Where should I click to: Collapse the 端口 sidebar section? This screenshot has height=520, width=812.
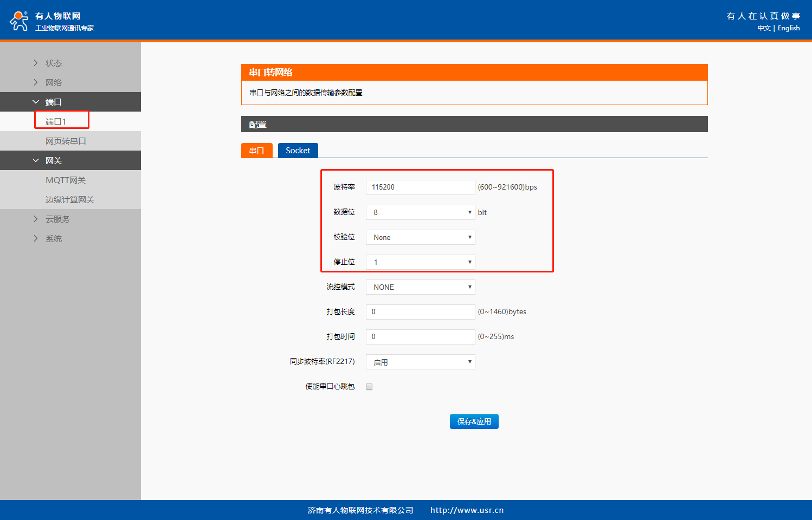click(53, 102)
